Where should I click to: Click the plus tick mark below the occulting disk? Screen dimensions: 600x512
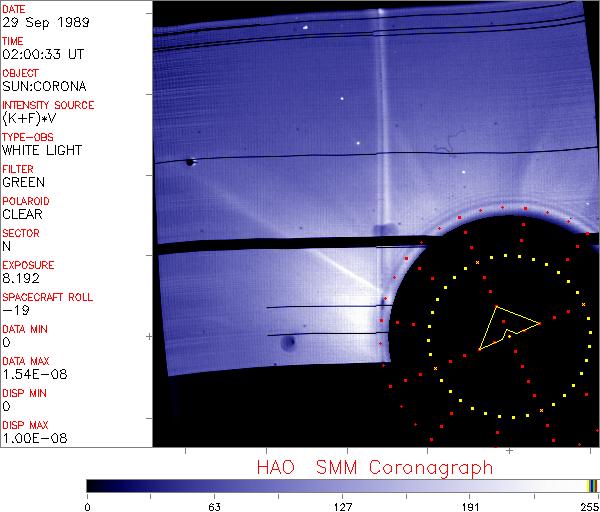509,452
